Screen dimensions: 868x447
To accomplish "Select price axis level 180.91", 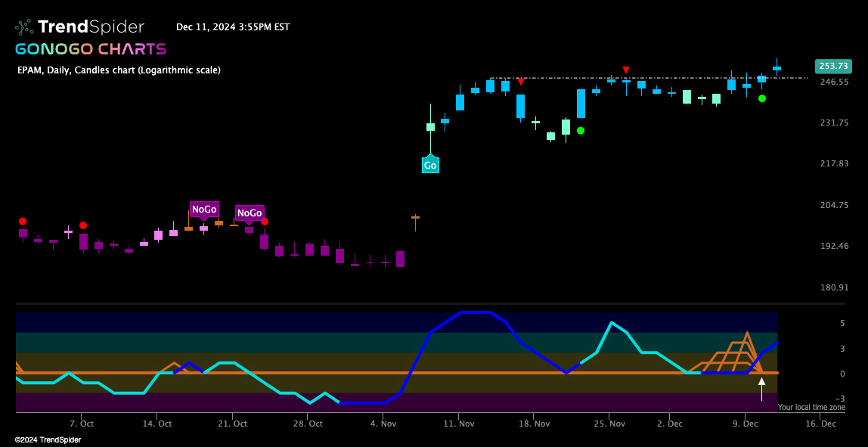I will (x=834, y=287).
